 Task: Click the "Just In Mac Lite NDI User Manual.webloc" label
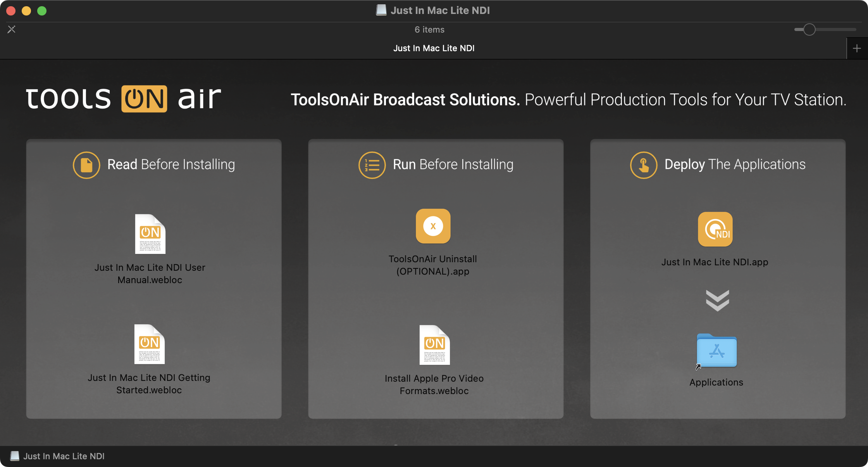[x=150, y=273]
